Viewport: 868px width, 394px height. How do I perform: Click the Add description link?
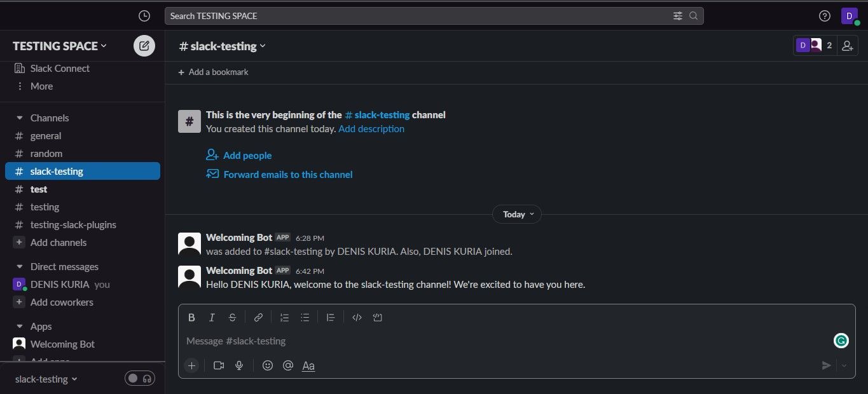tap(371, 128)
